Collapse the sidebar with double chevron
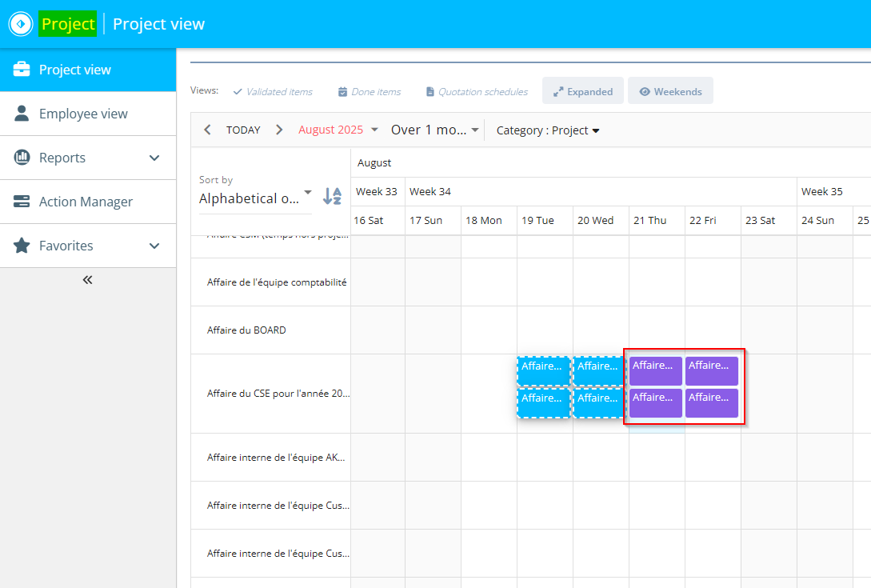The width and height of the screenshot is (871, 588). click(88, 280)
